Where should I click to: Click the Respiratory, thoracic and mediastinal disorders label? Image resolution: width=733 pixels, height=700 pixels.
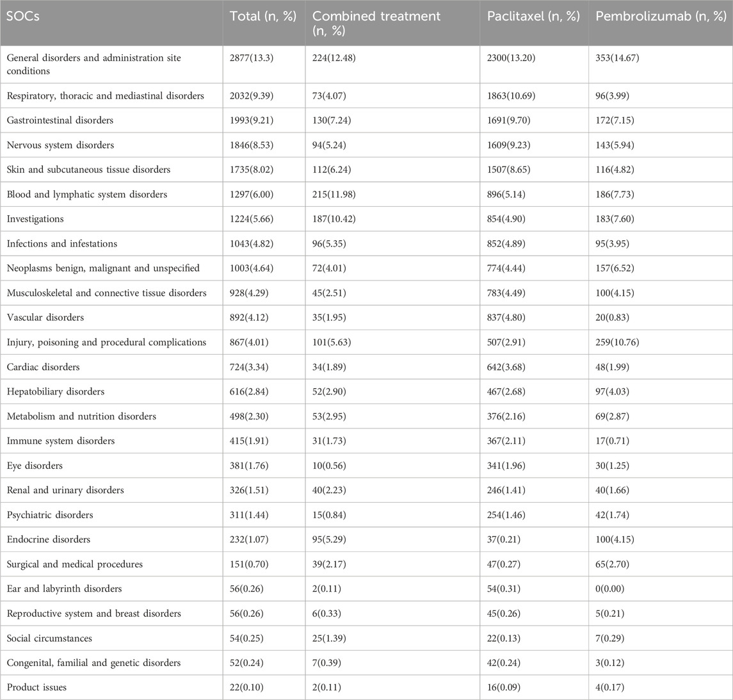pos(105,96)
